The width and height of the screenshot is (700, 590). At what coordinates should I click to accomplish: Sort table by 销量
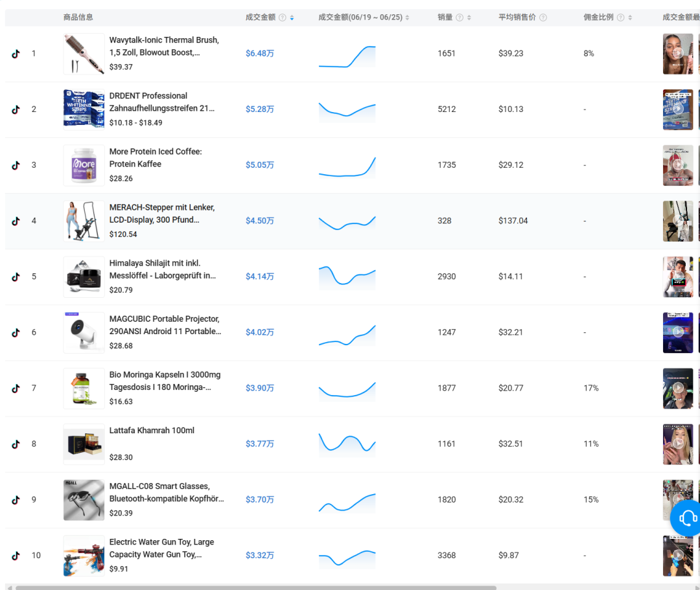(469, 18)
